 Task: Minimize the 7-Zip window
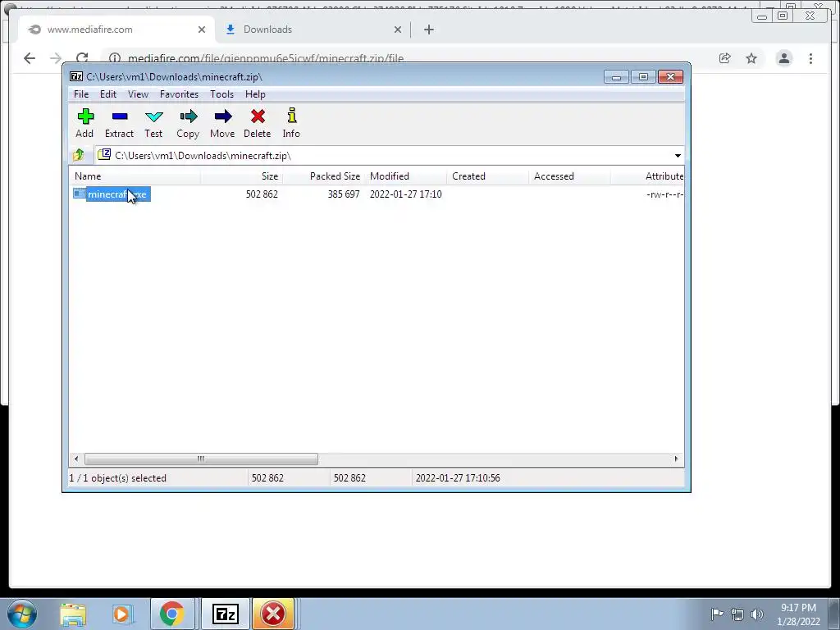pyautogui.click(x=616, y=77)
